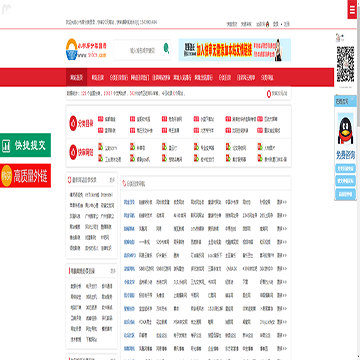
Task: Open the 更多>> link at the end of the first category row
Action: [282, 202]
